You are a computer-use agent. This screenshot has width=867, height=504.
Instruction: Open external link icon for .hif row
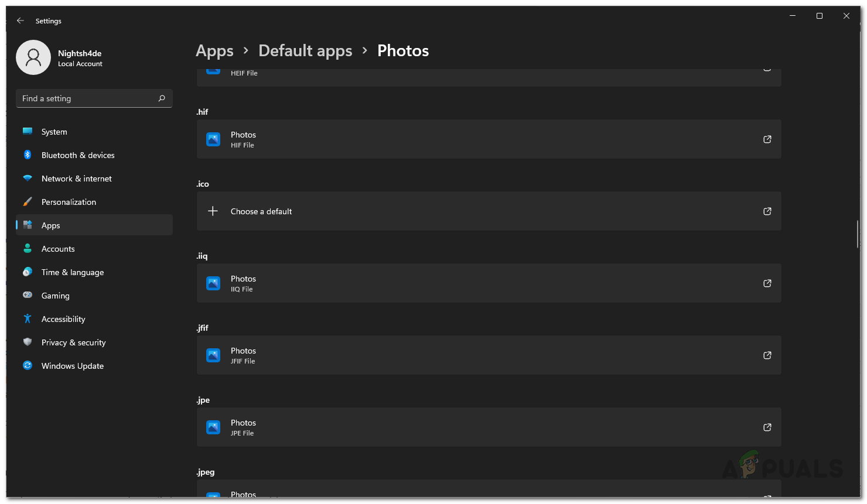point(767,139)
